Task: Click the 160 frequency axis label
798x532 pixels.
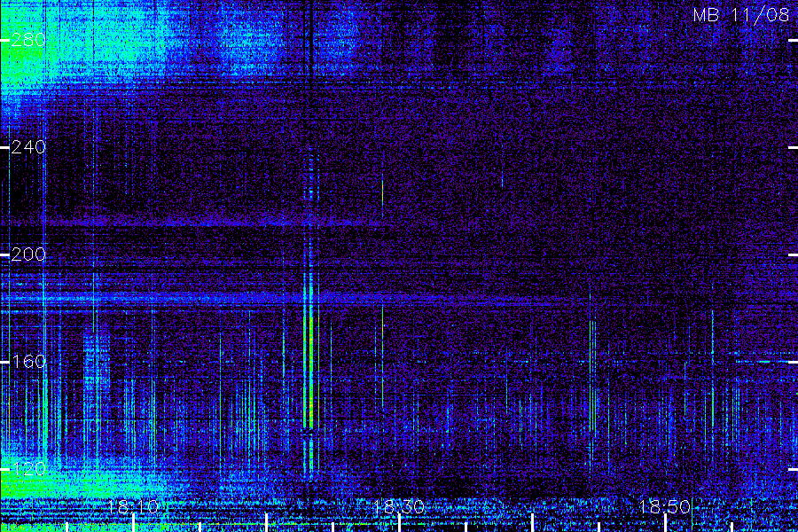Action: [28, 362]
